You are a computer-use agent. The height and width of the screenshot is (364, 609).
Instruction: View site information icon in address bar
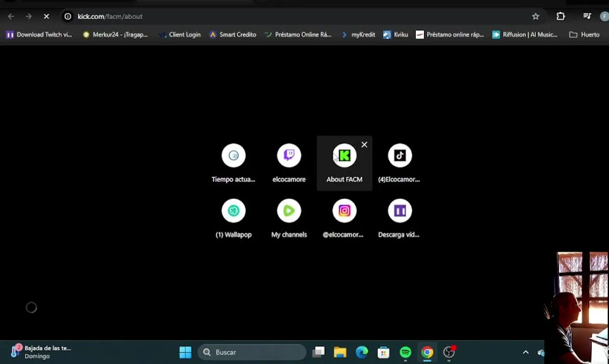click(x=68, y=17)
